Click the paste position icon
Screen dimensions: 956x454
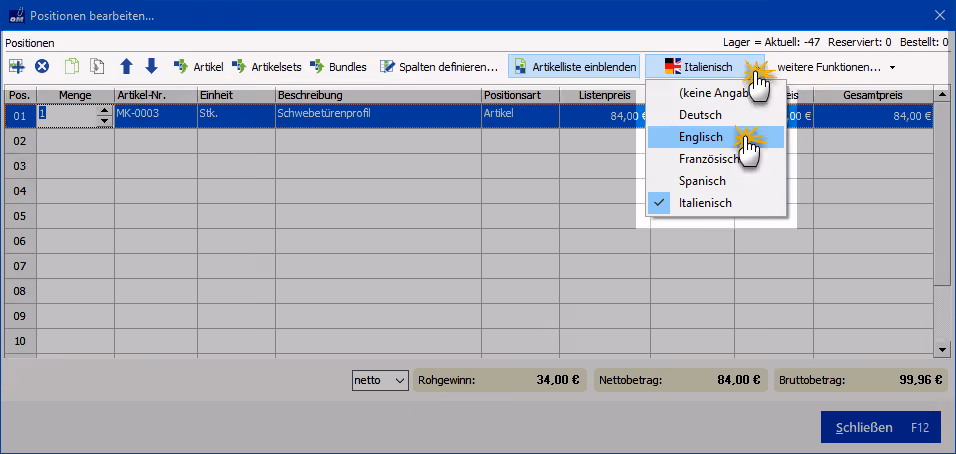[98, 66]
